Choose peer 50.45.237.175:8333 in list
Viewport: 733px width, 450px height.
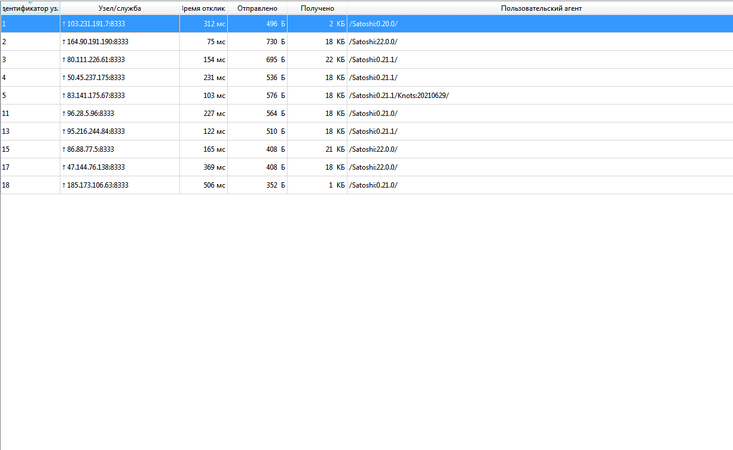[x=96, y=78]
